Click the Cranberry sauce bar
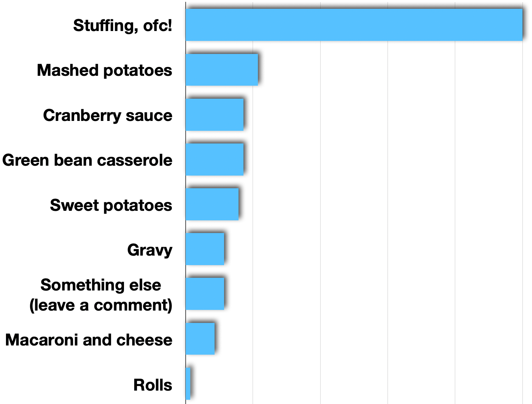Image resolution: width=532 pixels, height=404 pixels. (215, 115)
